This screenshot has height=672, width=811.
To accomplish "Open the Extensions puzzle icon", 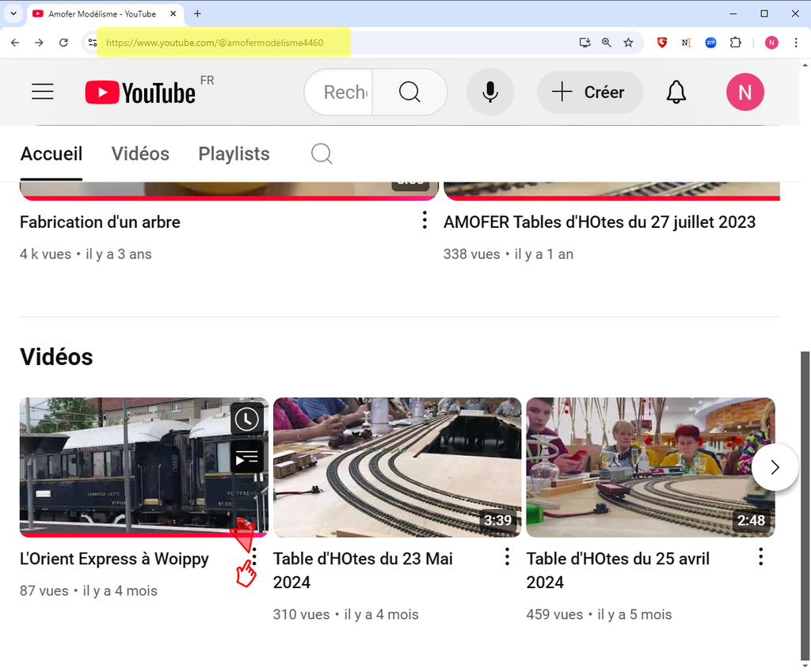I will point(735,43).
